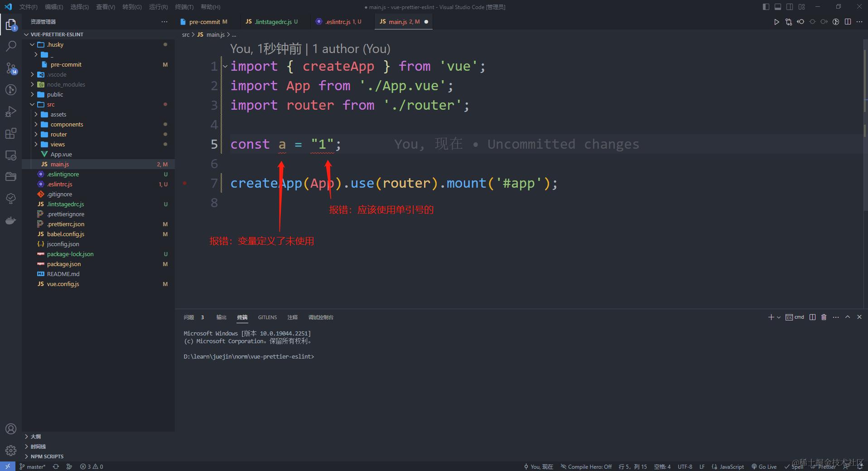The image size is (868, 471).
Task: Toggle the secondary side bar visibility
Action: coord(790,7)
